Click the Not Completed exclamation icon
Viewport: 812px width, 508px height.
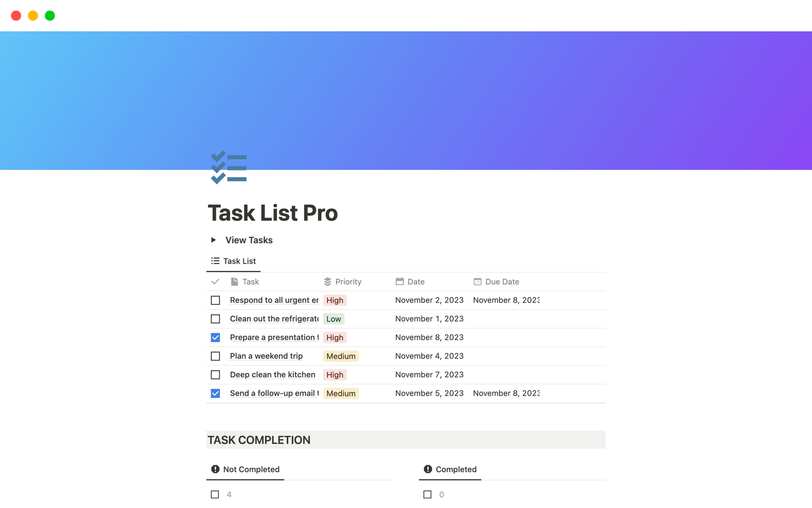click(x=215, y=469)
